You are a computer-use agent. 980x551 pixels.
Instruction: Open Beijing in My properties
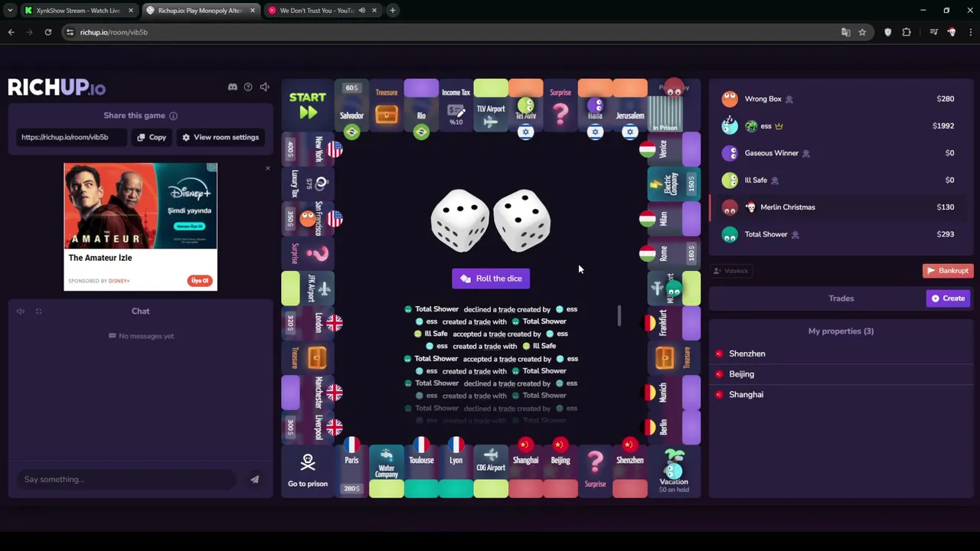[x=840, y=374]
